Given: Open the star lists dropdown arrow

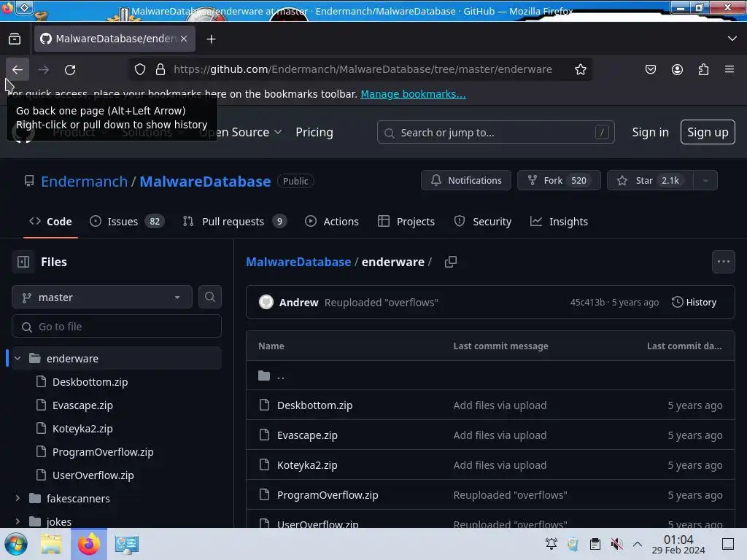Looking at the screenshot, I should [x=705, y=181].
